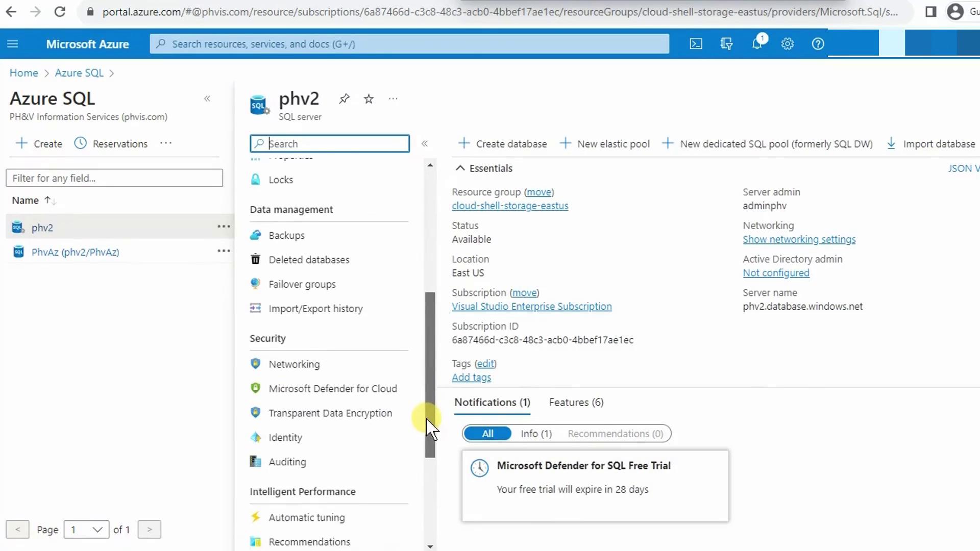Click the Filter for any field box
The image size is (980, 551).
(x=114, y=178)
